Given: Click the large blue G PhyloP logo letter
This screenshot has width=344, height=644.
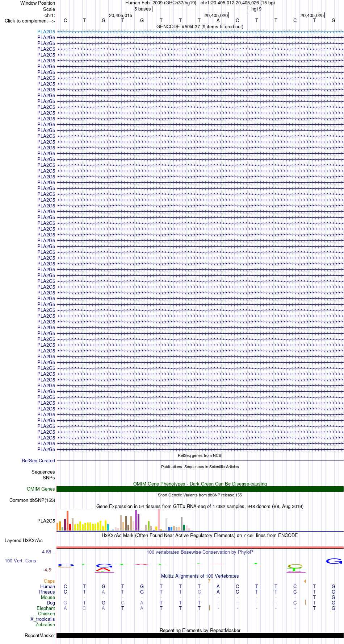Looking at the screenshot, I should coord(333,561).
